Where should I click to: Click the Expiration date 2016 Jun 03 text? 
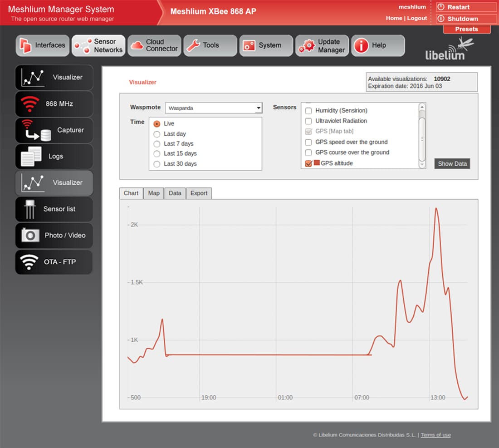coord(405,86)
